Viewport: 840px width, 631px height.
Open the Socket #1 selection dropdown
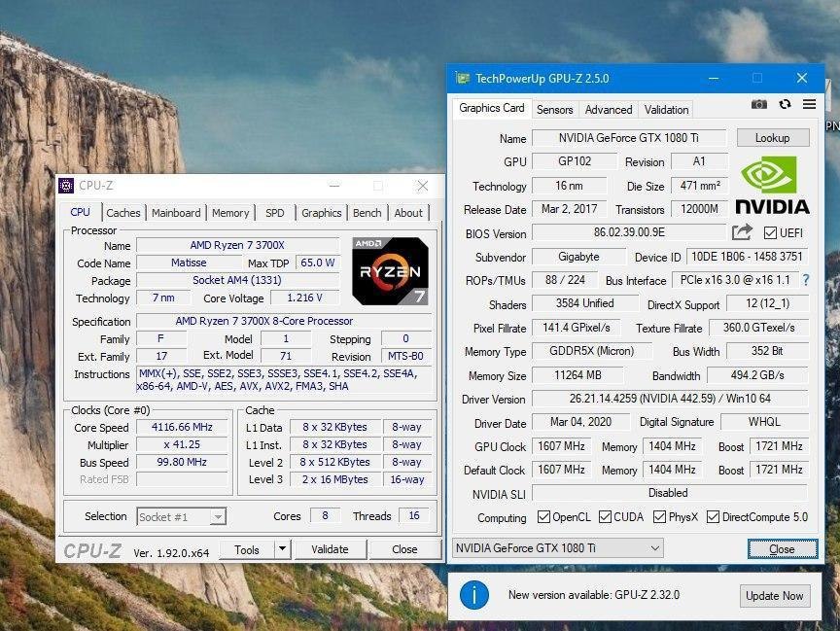click(181, 517)
